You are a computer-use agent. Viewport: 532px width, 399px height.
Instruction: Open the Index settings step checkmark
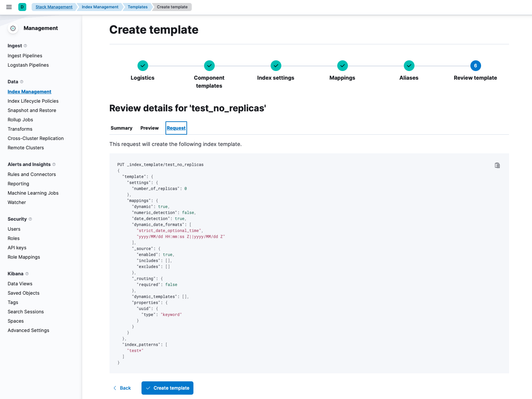(x=276, y=66)
